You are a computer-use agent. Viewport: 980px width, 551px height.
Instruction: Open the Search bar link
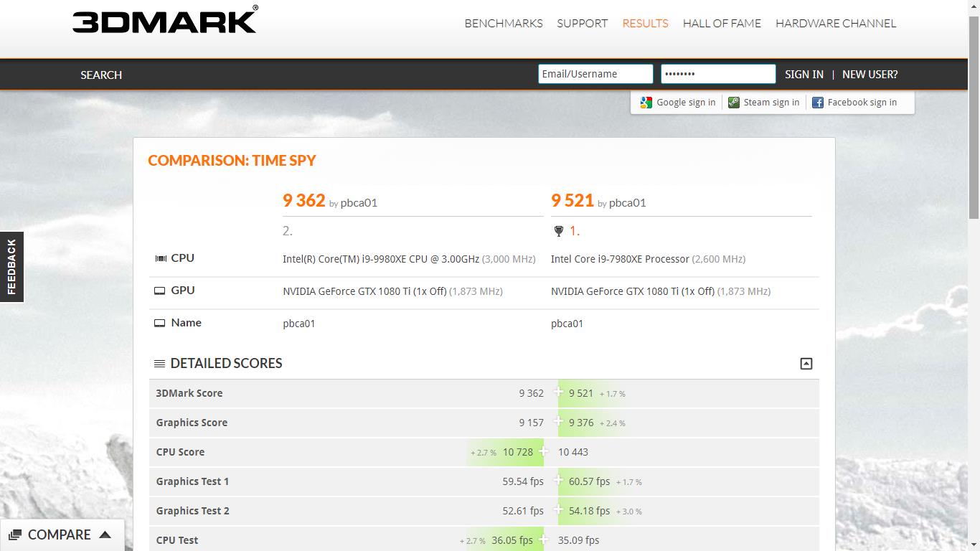coord(101,75)
